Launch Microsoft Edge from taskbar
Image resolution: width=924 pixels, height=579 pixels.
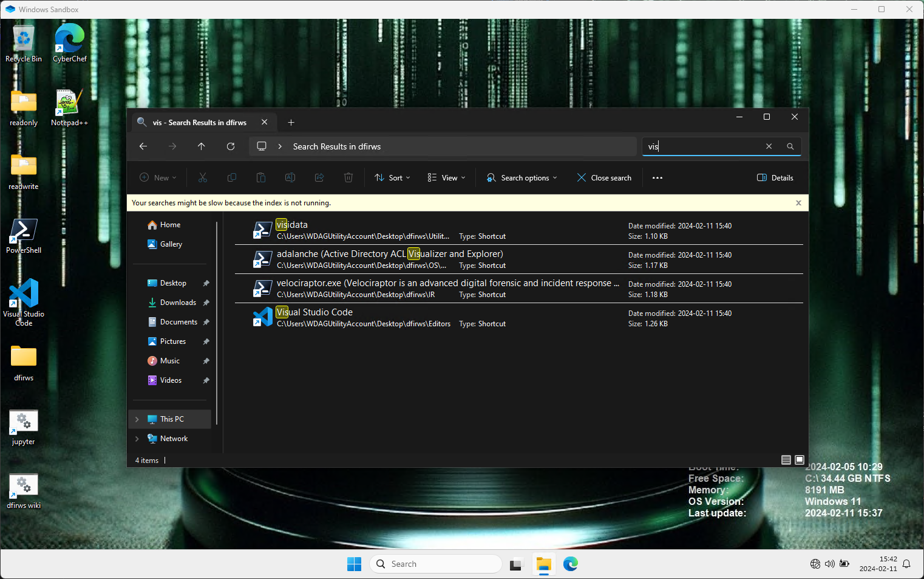tap(571, 564)
